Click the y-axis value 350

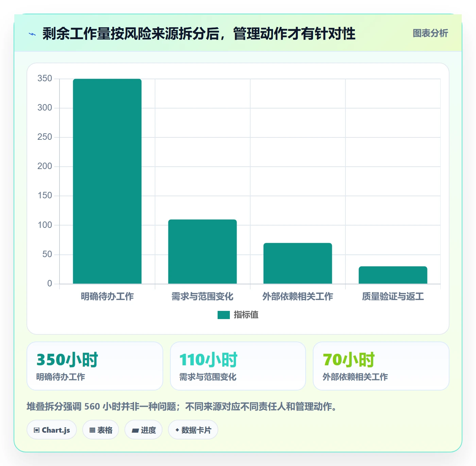tap(45, 79)
